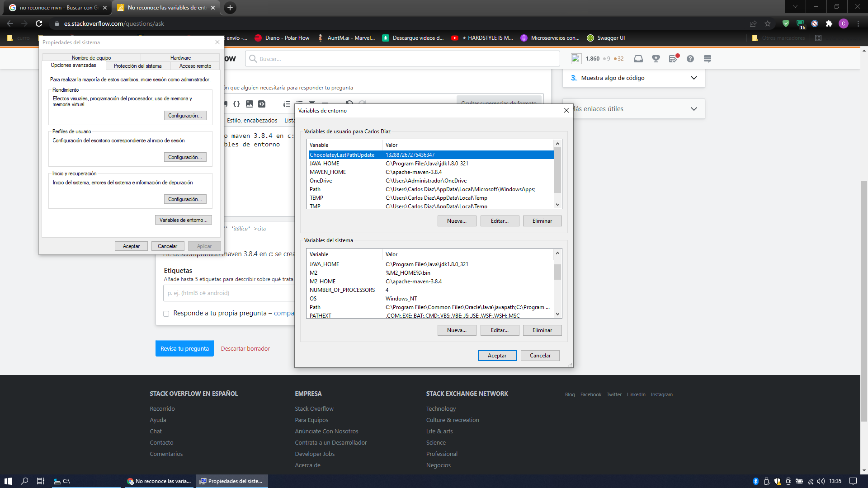Open blue circle blocker extension
The height and width of the screenshot is (488, 868).
(x=815, y=23)
